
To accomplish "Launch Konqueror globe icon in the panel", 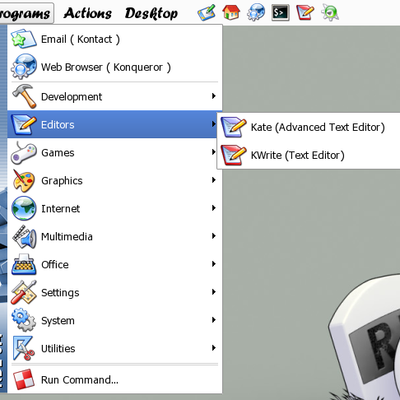I will point(256,13).
